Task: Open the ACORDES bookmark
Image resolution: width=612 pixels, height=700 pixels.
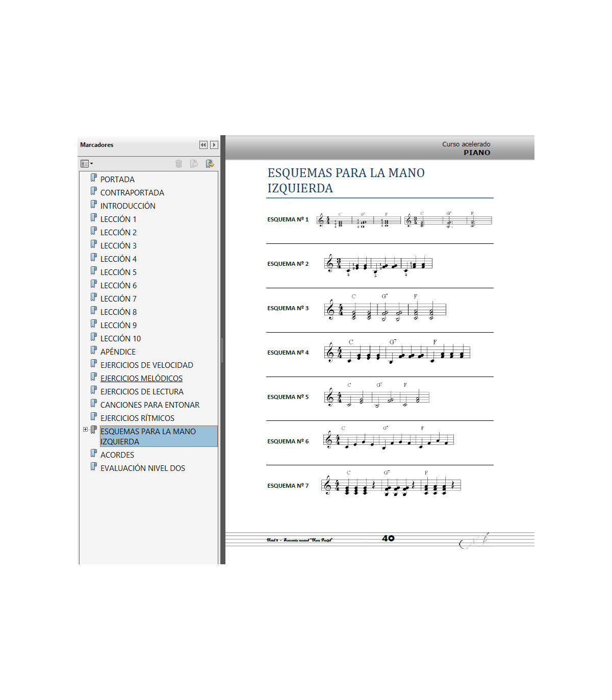Action: (x=117, y=455)
